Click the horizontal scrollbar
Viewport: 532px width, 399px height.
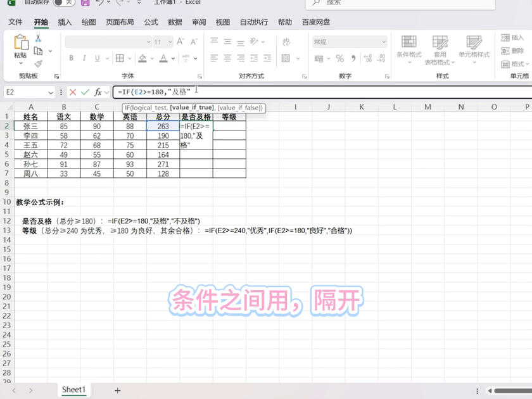coord(512,391)
